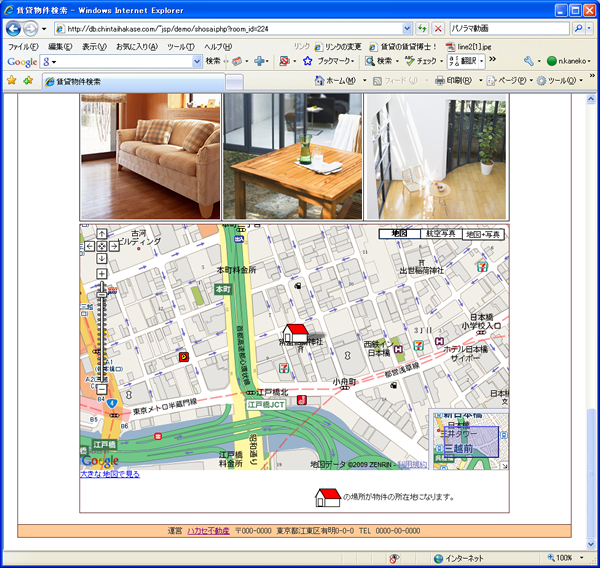Switch map to 航空写真 view
The width and height of the screenshot is (600, 568).
[x=441, y=234]
